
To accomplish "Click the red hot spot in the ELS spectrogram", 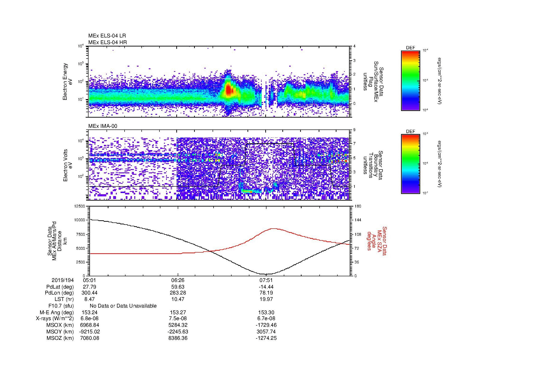I will click(x=229, y=90).
